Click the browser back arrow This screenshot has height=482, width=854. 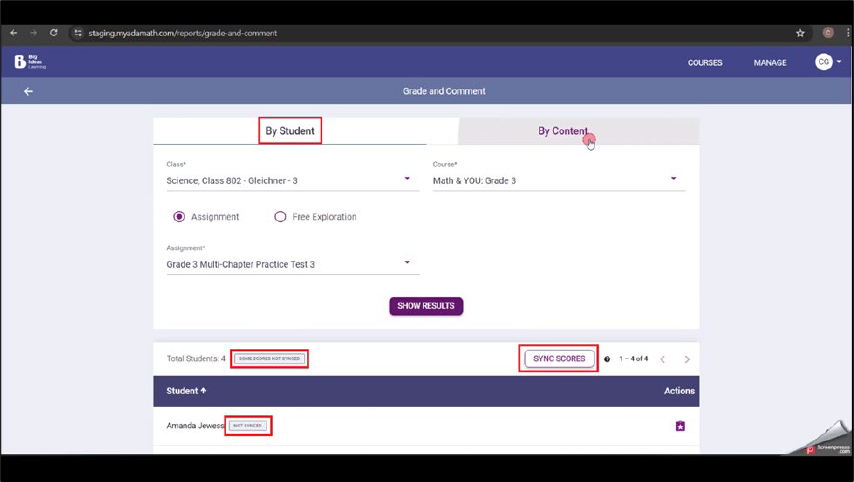[x=14, y=33]
